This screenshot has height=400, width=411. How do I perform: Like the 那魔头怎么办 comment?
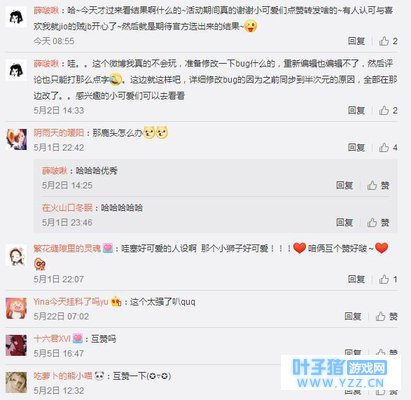tap(388, 147)
